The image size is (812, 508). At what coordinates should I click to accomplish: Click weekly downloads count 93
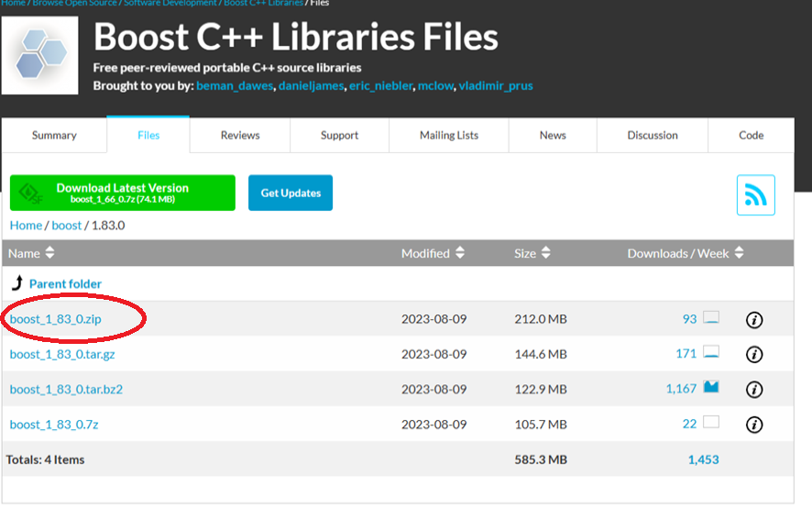[689, 319]
